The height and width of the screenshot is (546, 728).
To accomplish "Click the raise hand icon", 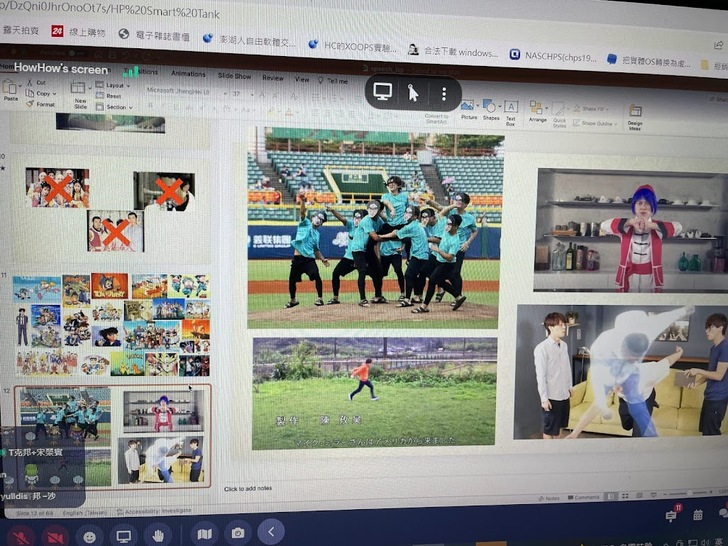I will [x=159, y=535].
